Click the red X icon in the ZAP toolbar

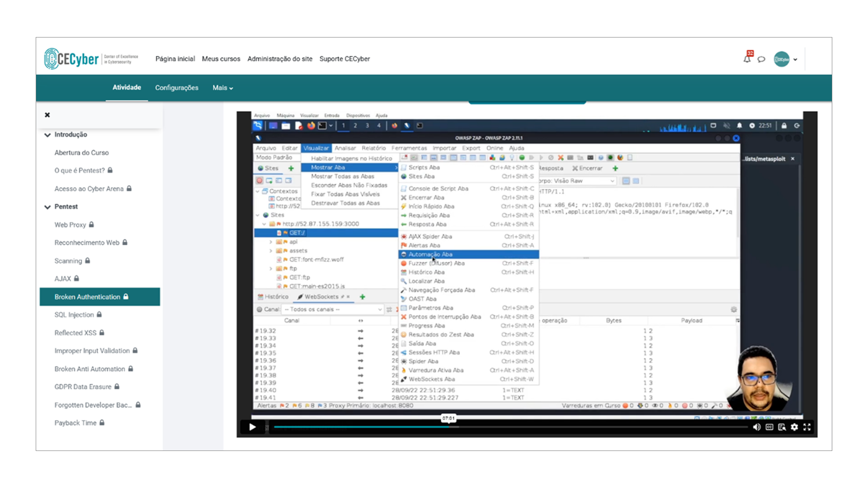pos(561,158)
